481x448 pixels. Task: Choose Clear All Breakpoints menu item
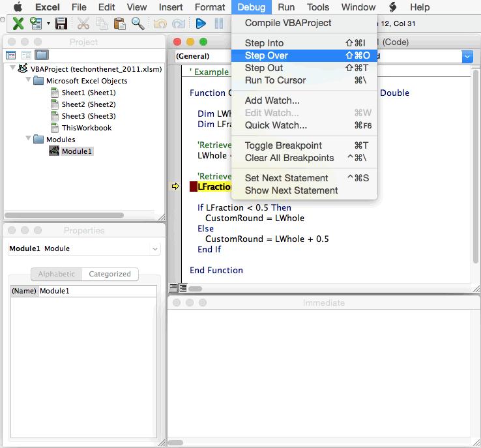[x=304, y=158]
